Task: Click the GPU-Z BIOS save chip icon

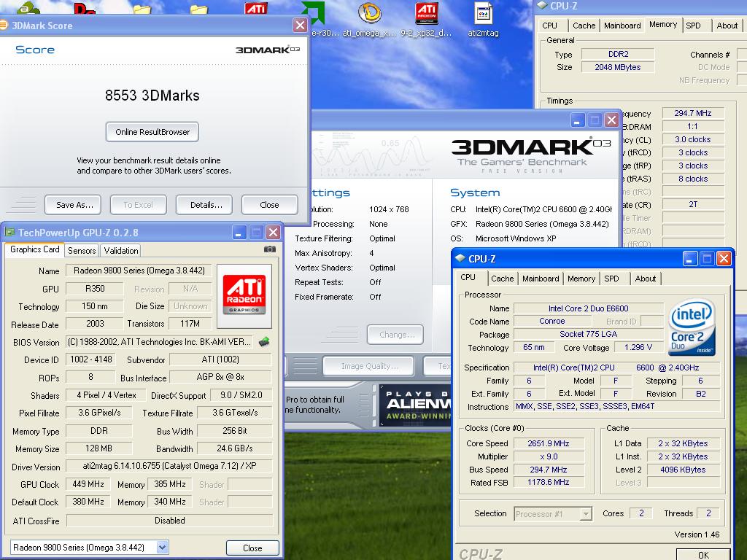Action: coord(264,341)
